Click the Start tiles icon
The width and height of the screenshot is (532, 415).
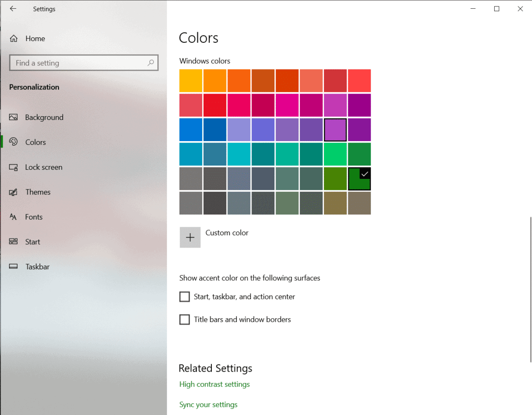12,242
